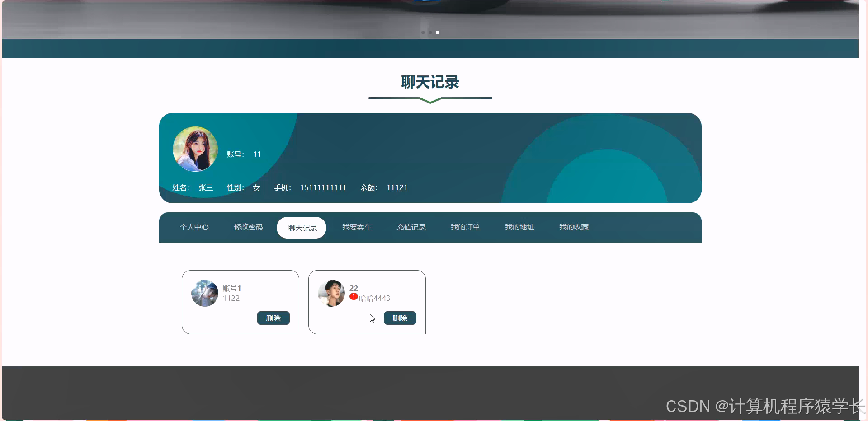This screenshot has width=868, height=421.
Task: Click the balance 余额 value 11121
Action: [396, 187]
